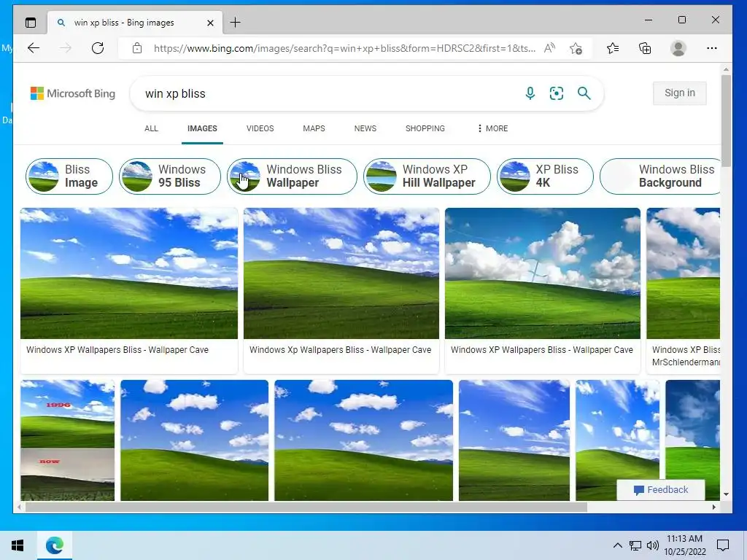
Task: Select Windows XP Hill Wallpaper chip
Action: tap(427, 176)
